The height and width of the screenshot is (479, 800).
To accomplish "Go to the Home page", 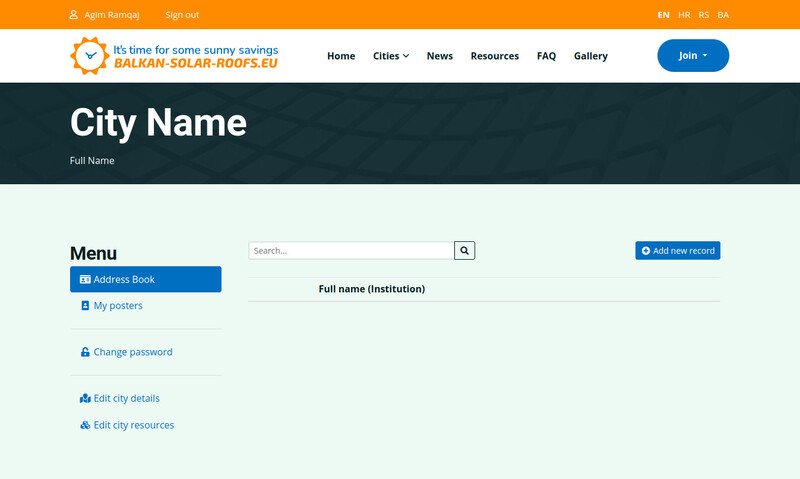I will (341, 56).
